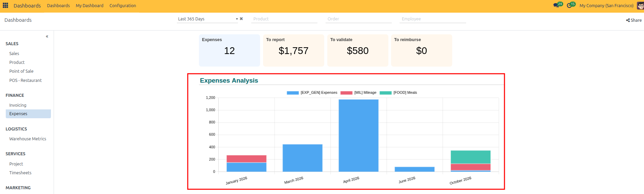The height and width of the screenshot is (194, 644).
Task: Click the October 2026 axis label
Action: click(460, 180)
